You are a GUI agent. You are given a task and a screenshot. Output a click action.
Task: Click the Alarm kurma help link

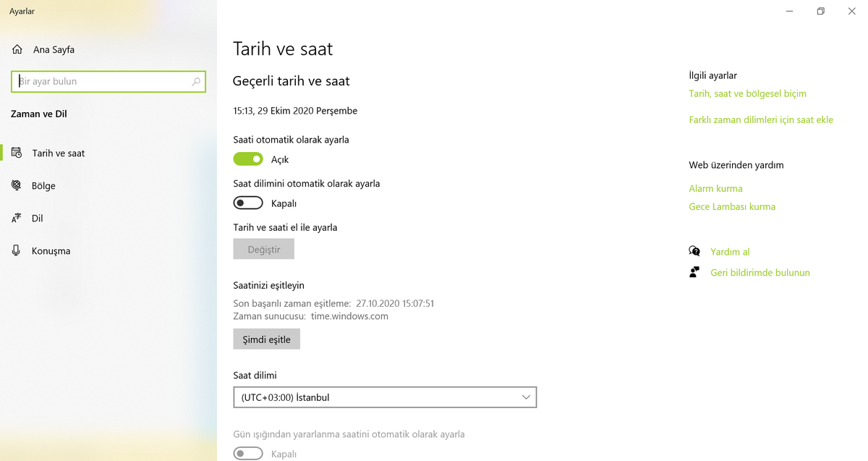pyautogui.click(x=715, y=188)
